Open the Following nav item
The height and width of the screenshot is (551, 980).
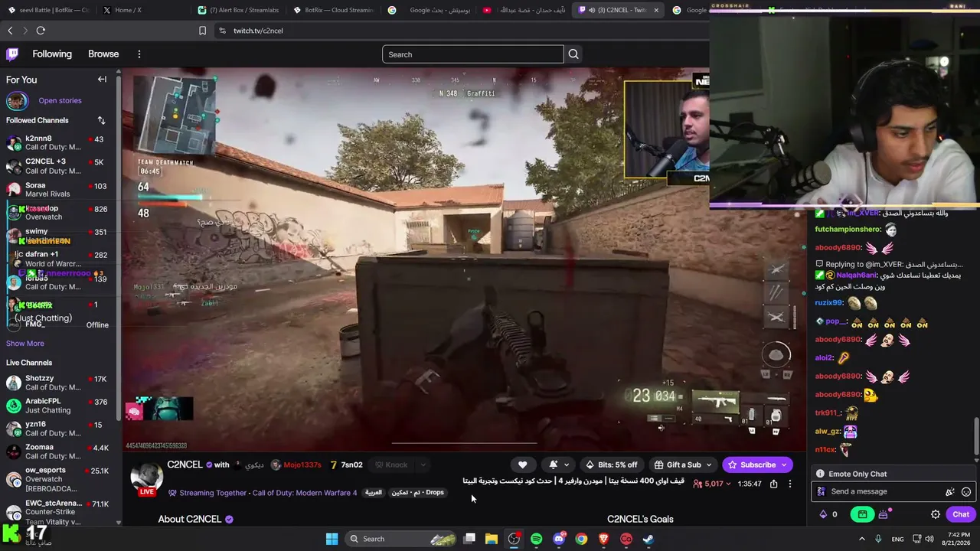52,54
